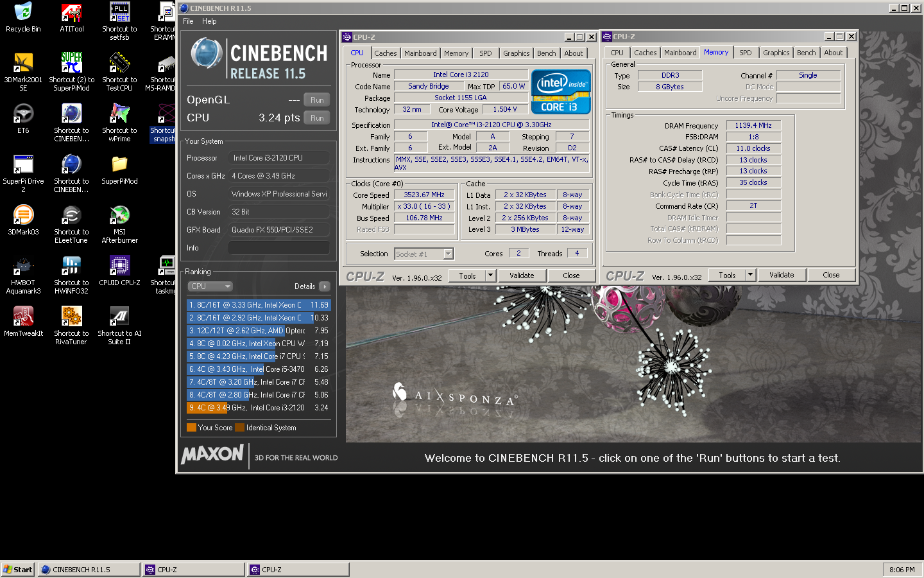924x578 pixels.
Task: Open SuperPi Drive 2 desktop icon
Action: (x=23, y=173)
